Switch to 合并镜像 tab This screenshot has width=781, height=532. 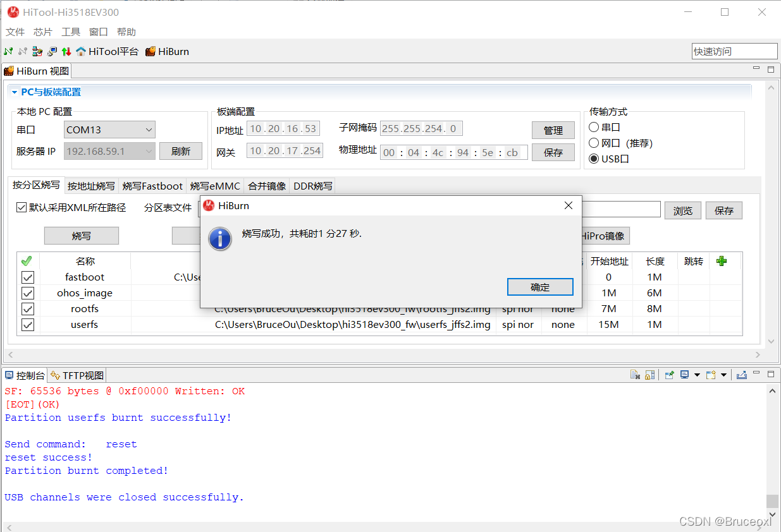click(x=267, y=186)
